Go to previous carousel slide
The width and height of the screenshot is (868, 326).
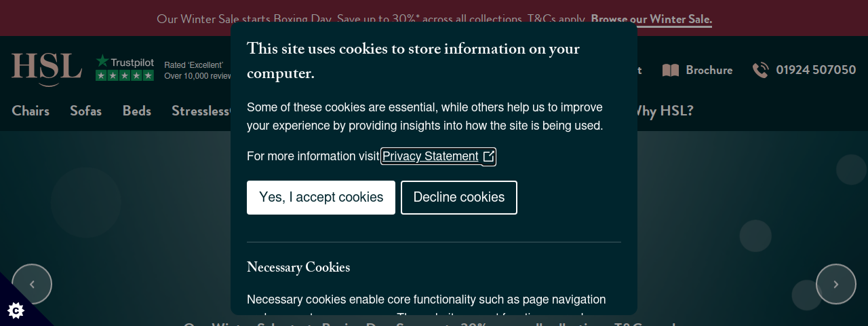(x=32, y=284)
